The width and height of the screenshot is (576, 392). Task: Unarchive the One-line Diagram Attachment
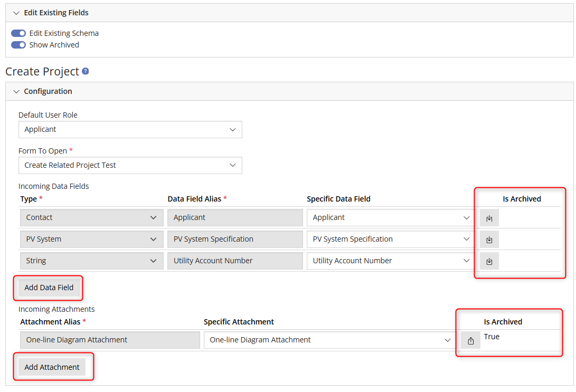(470, 340)
